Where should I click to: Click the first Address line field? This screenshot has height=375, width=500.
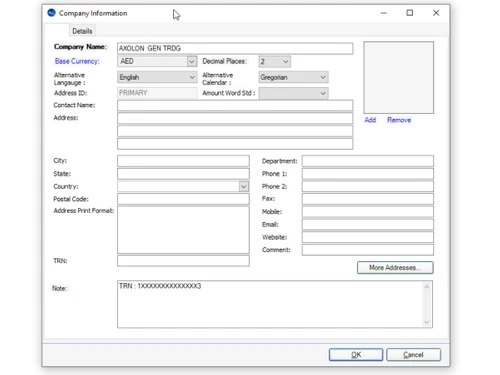(x=235, y=118)
